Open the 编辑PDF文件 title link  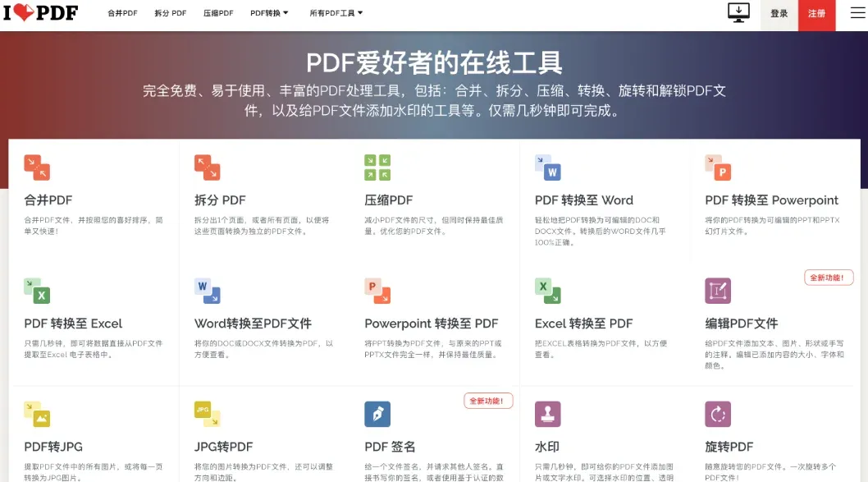point(741,324)
